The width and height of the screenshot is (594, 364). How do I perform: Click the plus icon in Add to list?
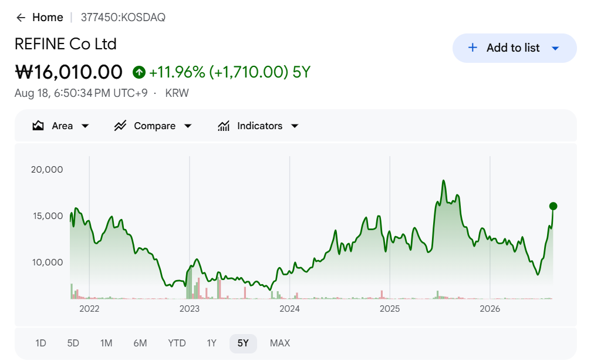(473, 48)
